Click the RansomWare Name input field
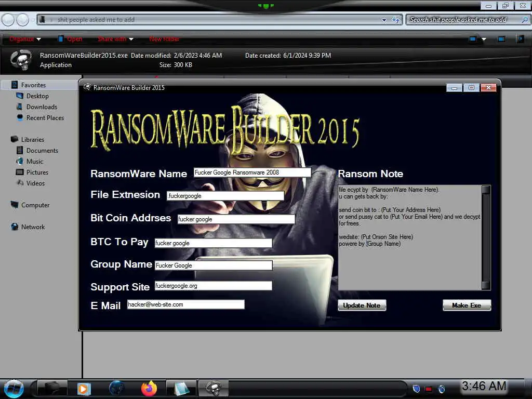The height and width of the screenshot is (399, 532). (x=252, y=172)
